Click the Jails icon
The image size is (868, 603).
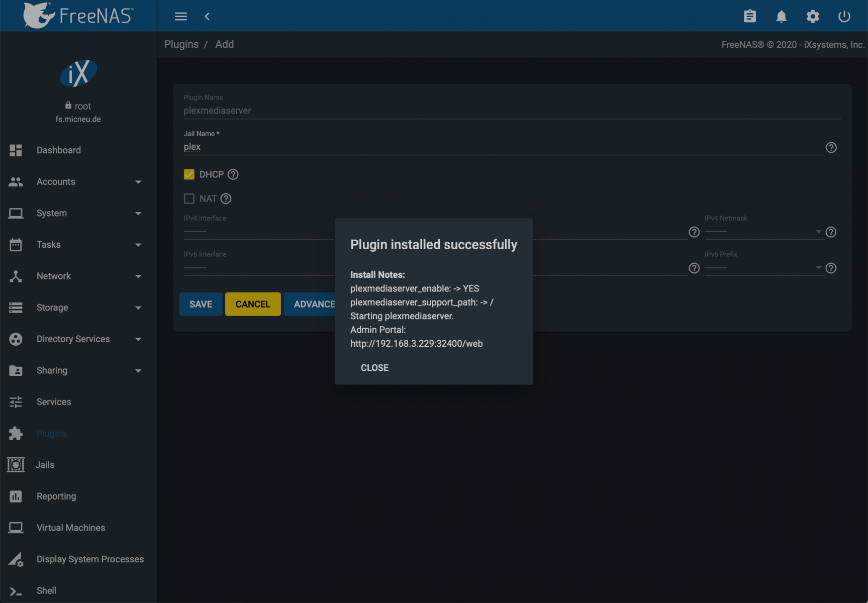click(x=16, y=465)
